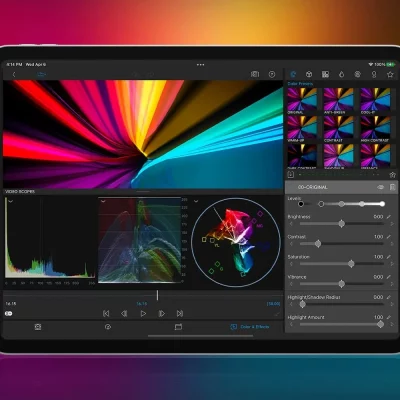This screenshot has width=400, height=400.
Task: Select the CONTRAST color preset
Action: tap(338, 127)
